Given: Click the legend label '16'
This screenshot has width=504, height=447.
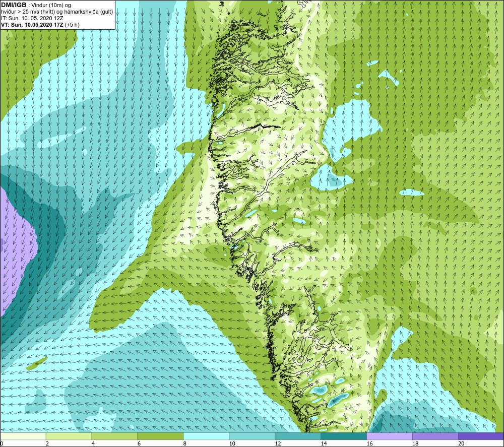Looking at the screenshot, I should point(369,443).
